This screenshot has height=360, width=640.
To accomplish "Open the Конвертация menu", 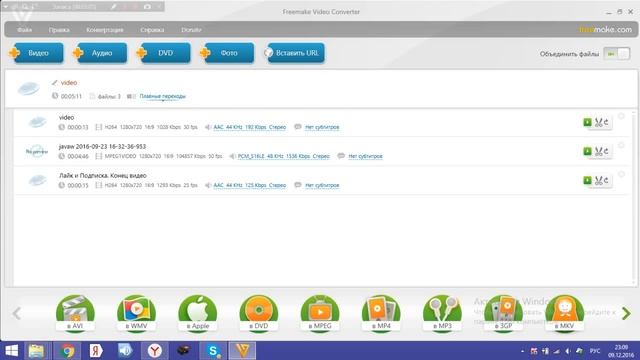I will click(105, 30).
